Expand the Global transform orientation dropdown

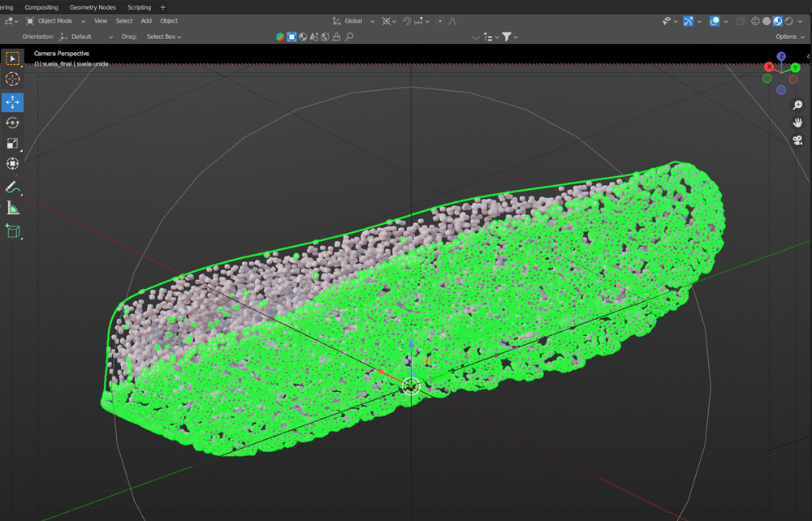click(x=353, y=21)
